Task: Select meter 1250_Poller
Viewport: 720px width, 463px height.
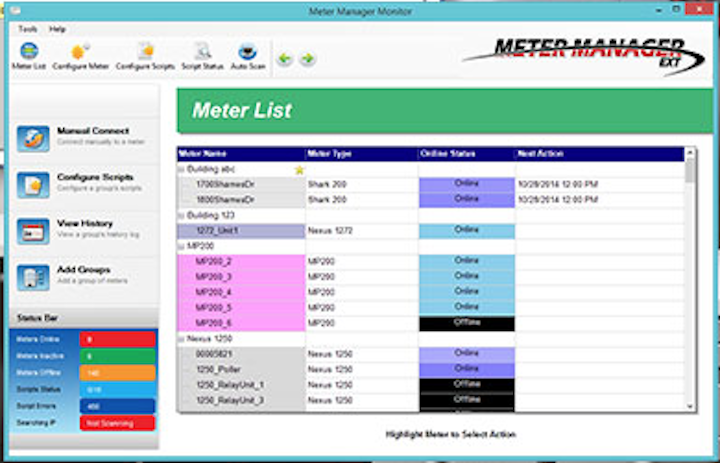Action: [241, 370]
